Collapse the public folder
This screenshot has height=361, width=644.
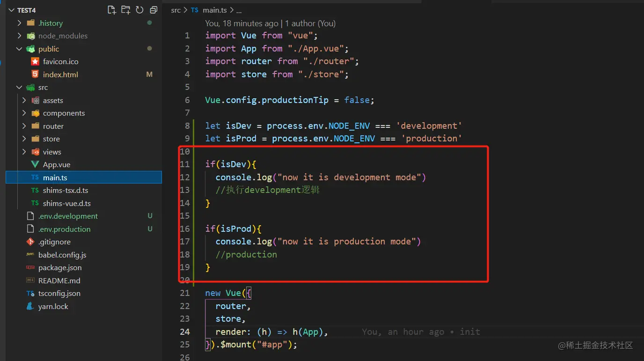pos(19,49)
